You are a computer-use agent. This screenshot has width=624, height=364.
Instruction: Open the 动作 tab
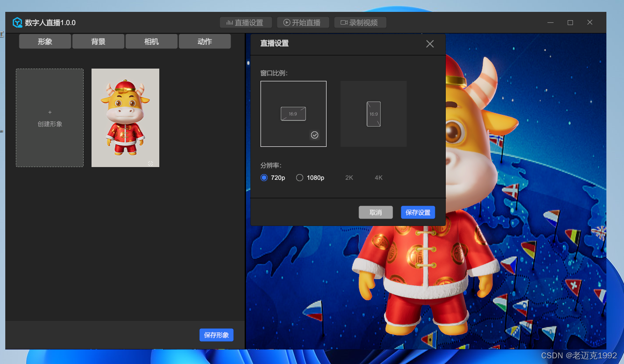[205, 41]
